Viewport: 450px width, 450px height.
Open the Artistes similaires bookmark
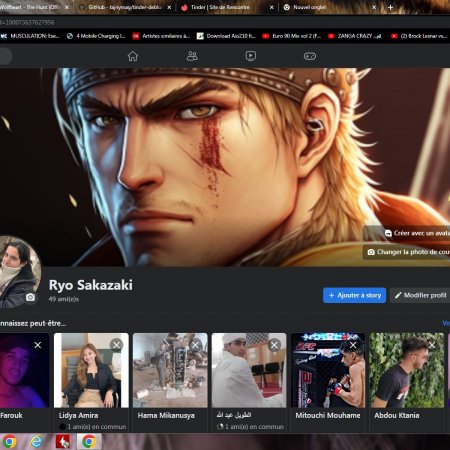(161, 36)
